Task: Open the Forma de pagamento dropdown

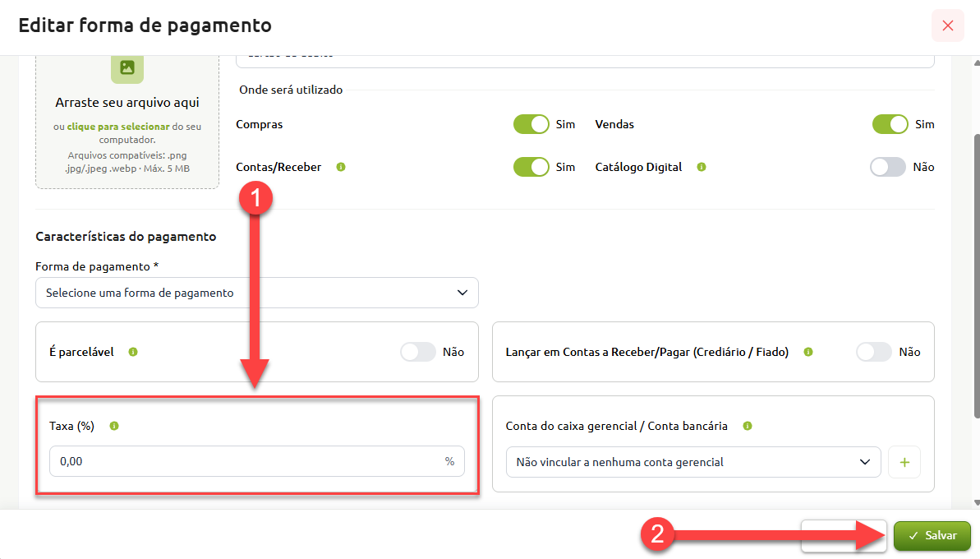Action: [257, 293]
